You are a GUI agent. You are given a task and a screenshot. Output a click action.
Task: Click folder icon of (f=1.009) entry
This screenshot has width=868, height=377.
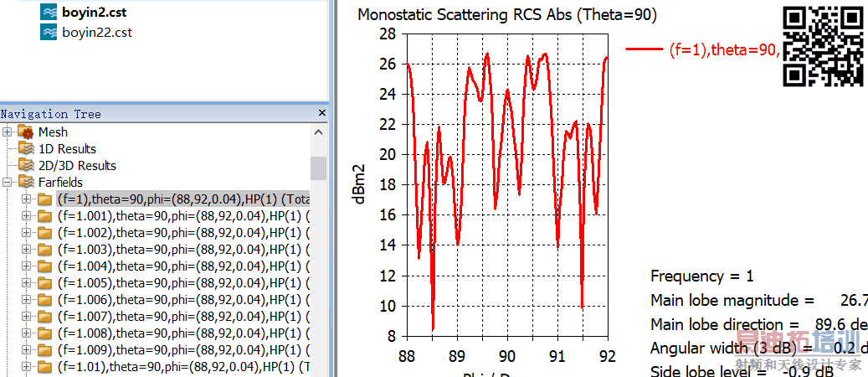coord(45,350)
